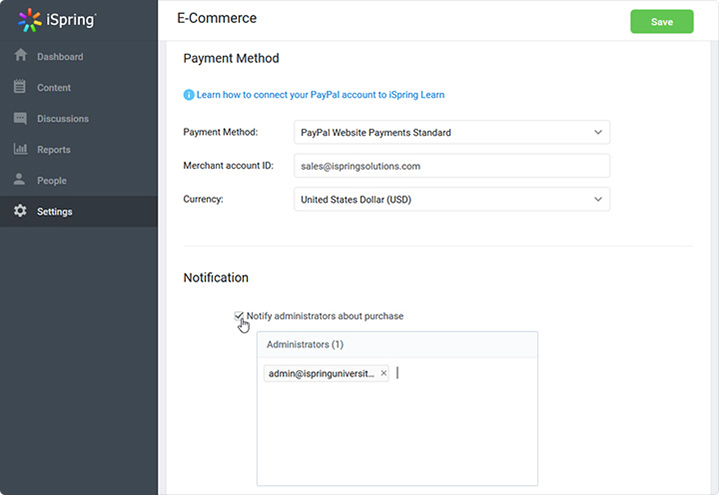Viewport: 719px width, 495px height.
Task: Open the PayPal connection help link
Action: (321, 95)
